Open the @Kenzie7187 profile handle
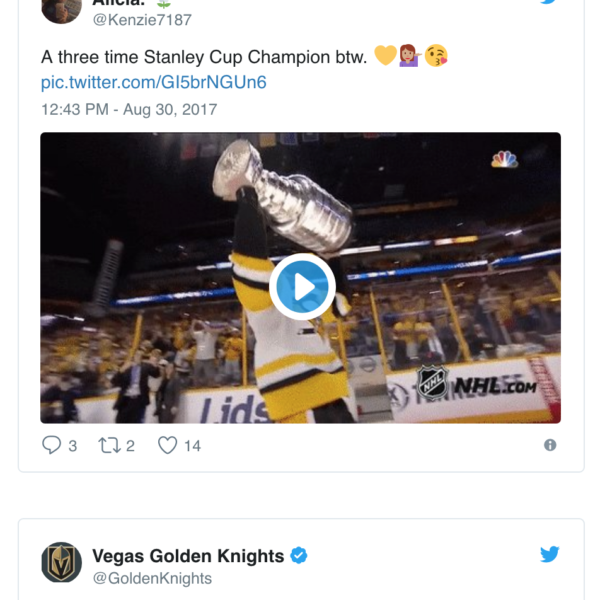Image resolution: width=600 pixels, height=600 pixels. tap(142, 20)
